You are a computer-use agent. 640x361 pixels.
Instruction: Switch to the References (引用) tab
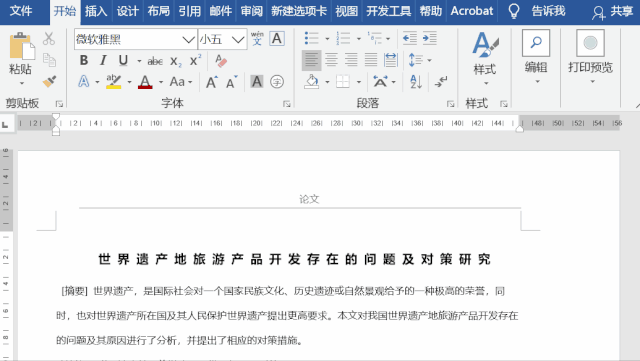tap(190, 11)
